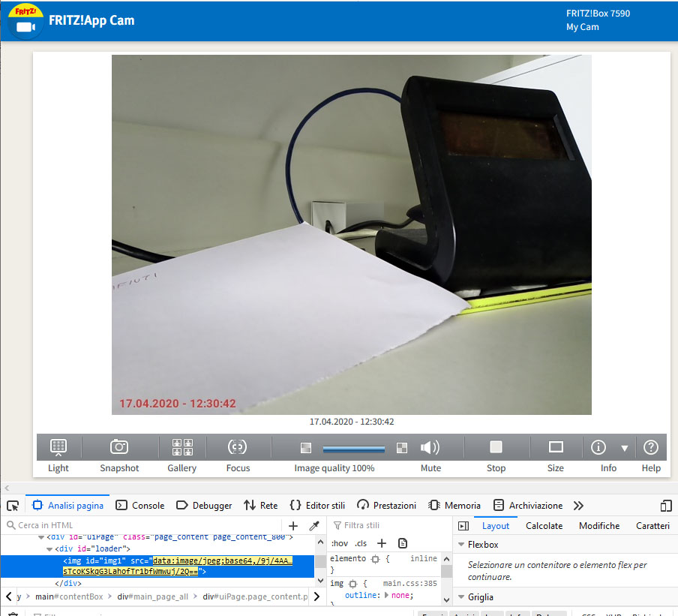The image size is (678, 616).
Task: Toggle the .cls class panel
Action: click(361, 543)
